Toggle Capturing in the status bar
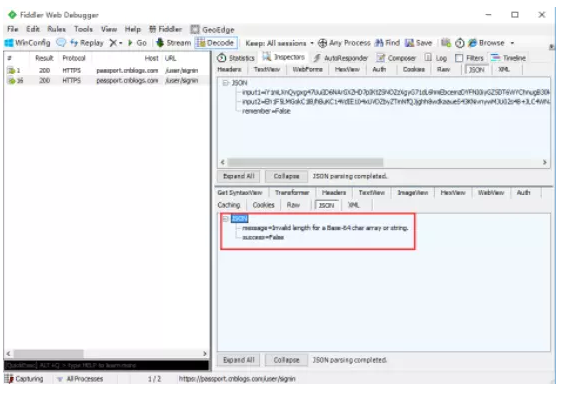 pos(24,379)
